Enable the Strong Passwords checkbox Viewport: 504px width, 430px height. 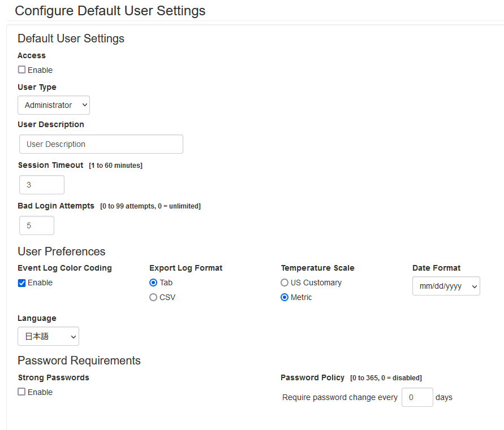21,392
